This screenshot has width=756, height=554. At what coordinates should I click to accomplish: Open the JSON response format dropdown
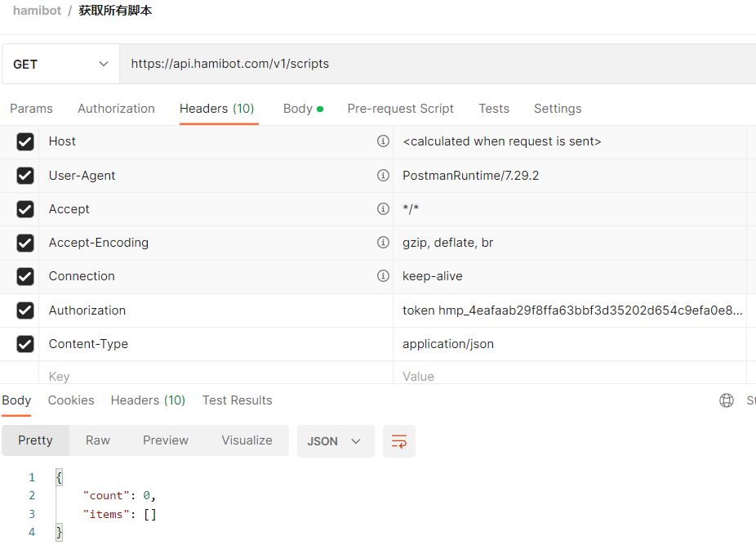point(336,440)
